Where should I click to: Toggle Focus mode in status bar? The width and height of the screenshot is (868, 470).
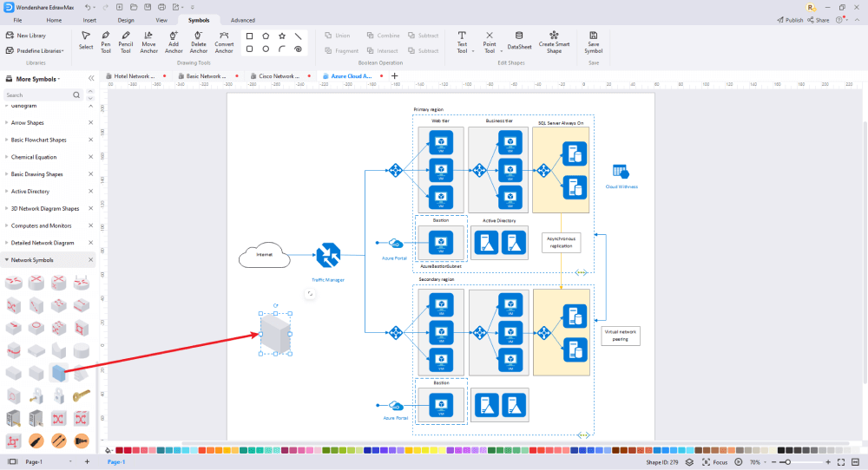click(714, 462)
